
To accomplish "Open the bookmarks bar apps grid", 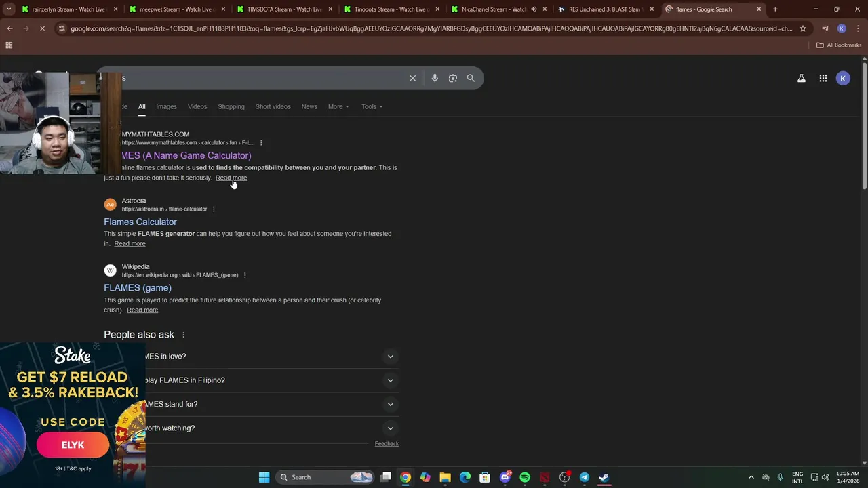I will pos(9,45).
